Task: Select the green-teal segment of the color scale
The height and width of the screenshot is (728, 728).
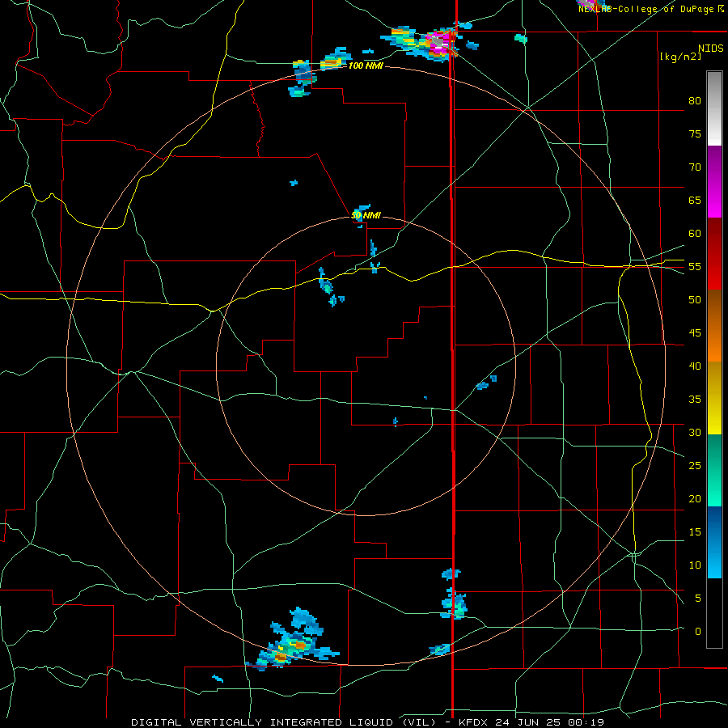Action: point(714,470)
